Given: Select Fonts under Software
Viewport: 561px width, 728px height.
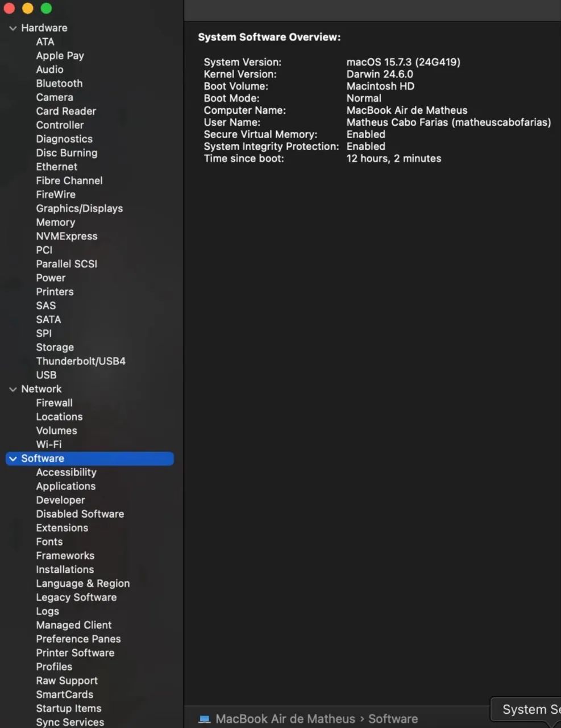Looking at the screenshot, I should pyautogui.click(x=49, y=542).
